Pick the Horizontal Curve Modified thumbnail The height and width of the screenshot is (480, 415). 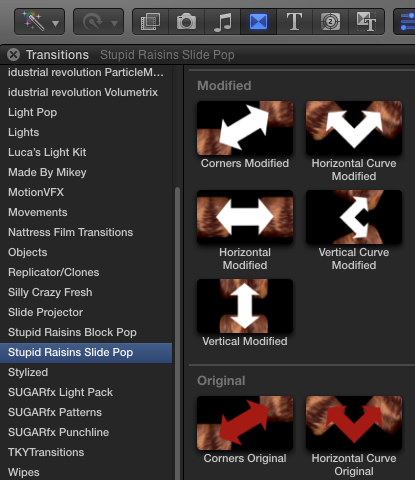point(354,128)
